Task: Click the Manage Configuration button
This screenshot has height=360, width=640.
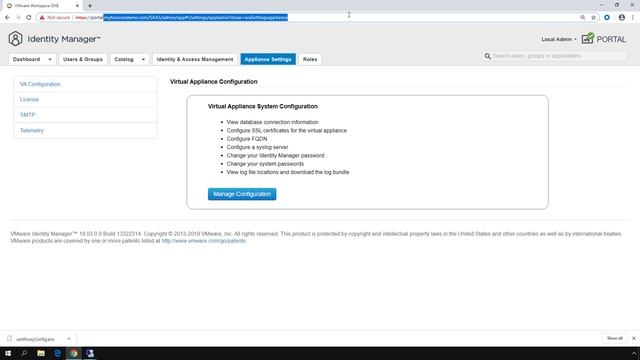Action: point(242,194)
